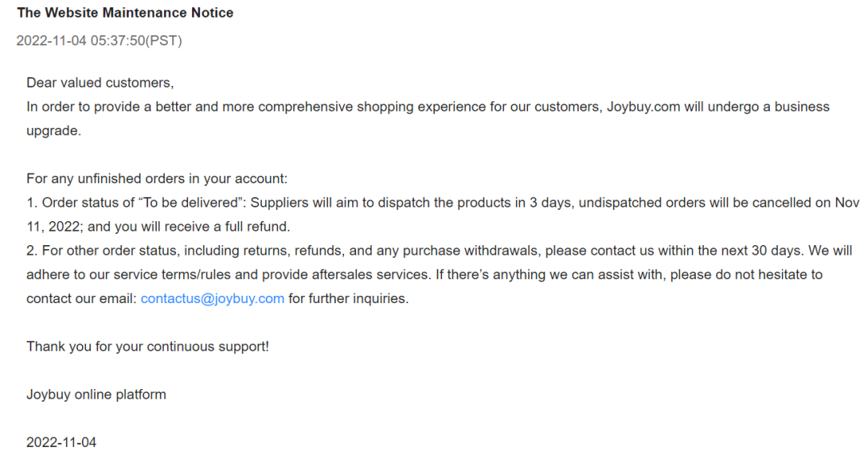Viewport: 868px width, 463px height.
Task: Click "Thank you for your continuous support!" line
Action: [148, 346]
